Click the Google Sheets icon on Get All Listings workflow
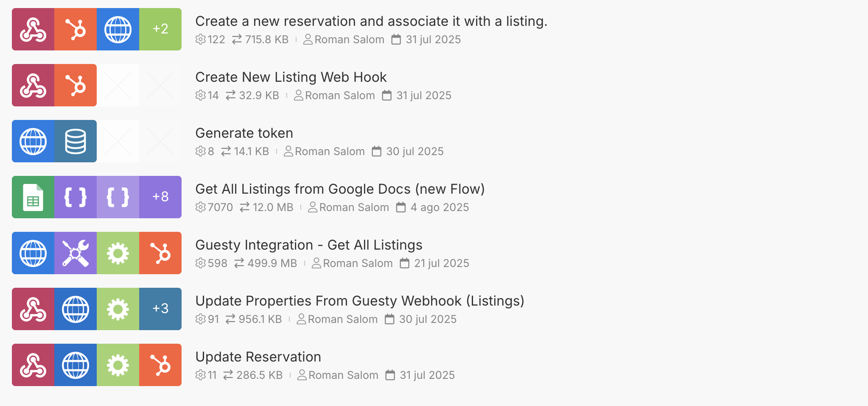Image resolution: width=868 pixels, height=406 pixels. [x=33, y=197]
